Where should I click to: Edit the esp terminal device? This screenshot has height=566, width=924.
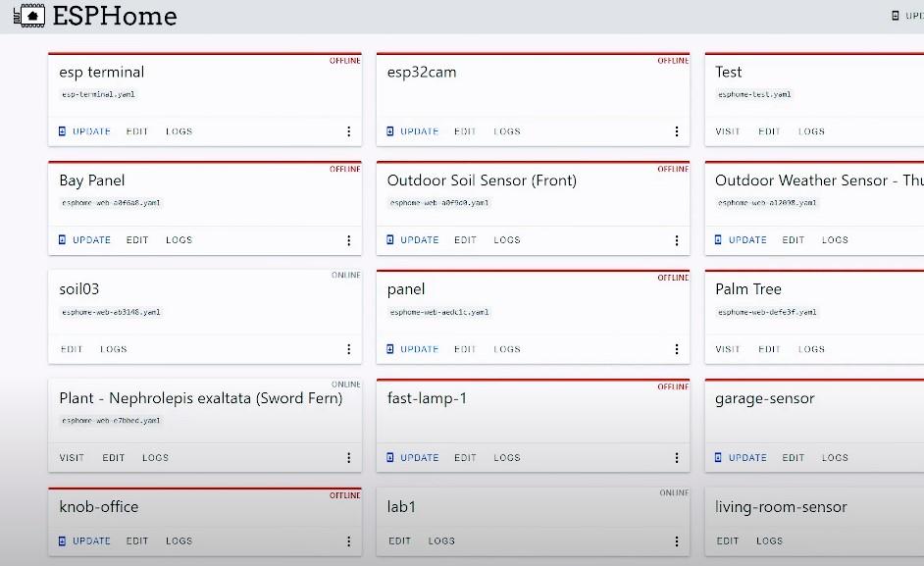tap(136, 131)
